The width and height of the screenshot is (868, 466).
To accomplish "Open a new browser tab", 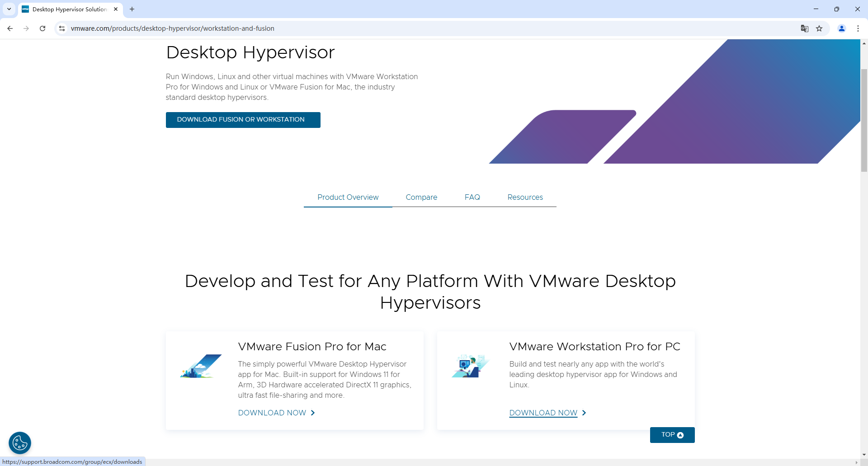I will (132, 9).
